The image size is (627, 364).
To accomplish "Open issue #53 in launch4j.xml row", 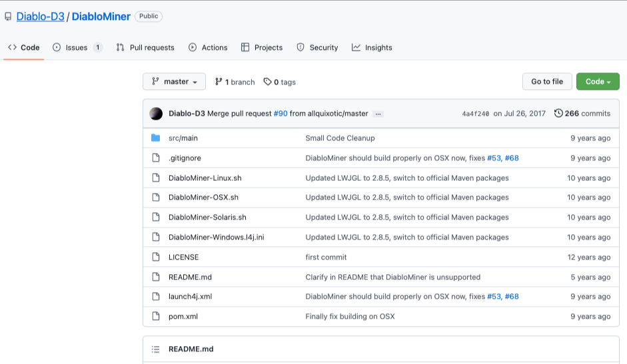I will [x=494, y=297].
